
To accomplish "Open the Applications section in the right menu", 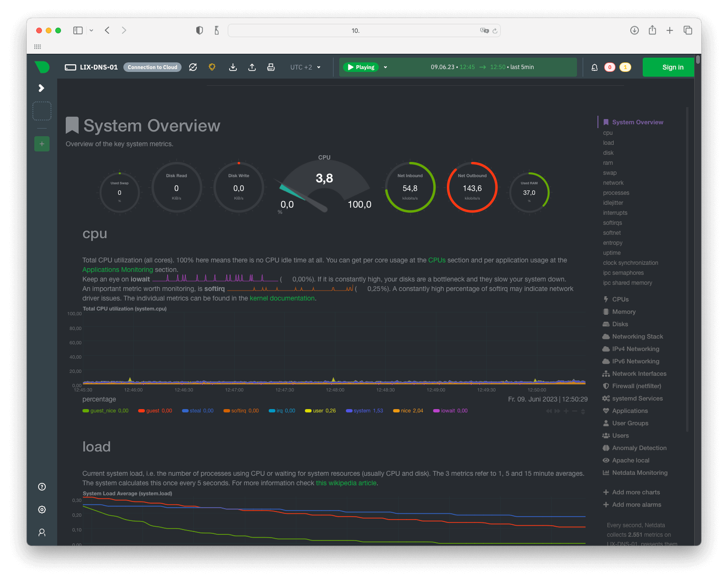I will pos(630,411).
